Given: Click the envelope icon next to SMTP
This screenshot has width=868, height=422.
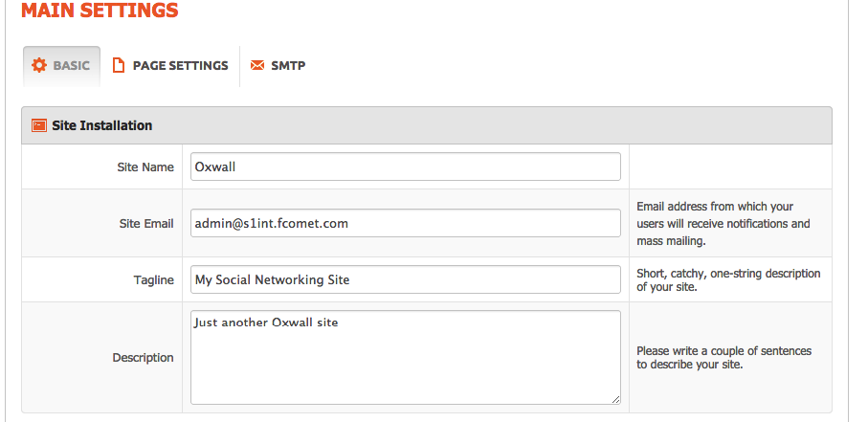Looking at the screenshot, I should 257,65.
